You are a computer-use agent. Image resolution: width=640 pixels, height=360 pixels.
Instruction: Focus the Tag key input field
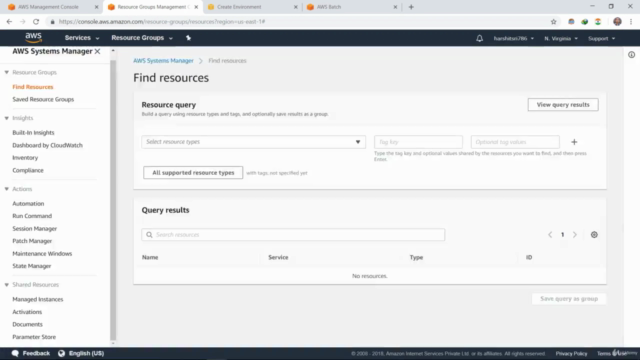418,142
